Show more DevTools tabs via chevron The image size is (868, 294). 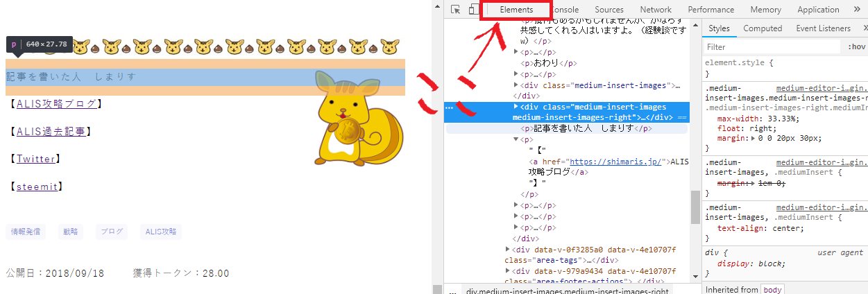coord(856,10)
